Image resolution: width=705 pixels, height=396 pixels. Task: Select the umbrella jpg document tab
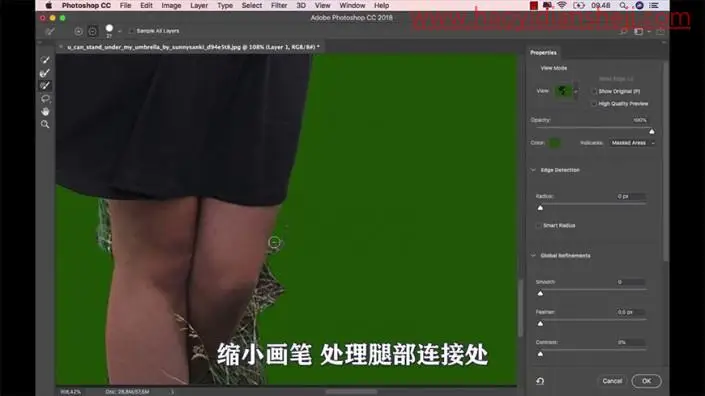pyautogui.click(x=193, y=47)
